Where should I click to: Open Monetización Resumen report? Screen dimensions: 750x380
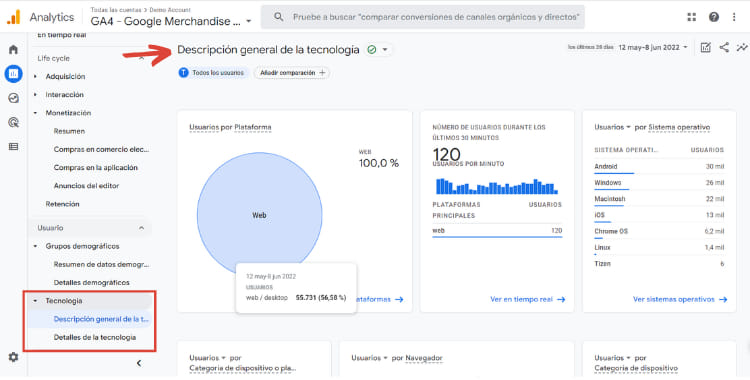pyautogui.click(x=69, y=131)
